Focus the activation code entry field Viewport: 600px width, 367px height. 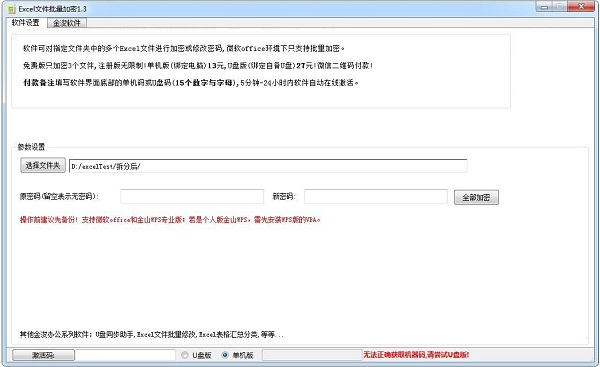[x=125, y=355]
